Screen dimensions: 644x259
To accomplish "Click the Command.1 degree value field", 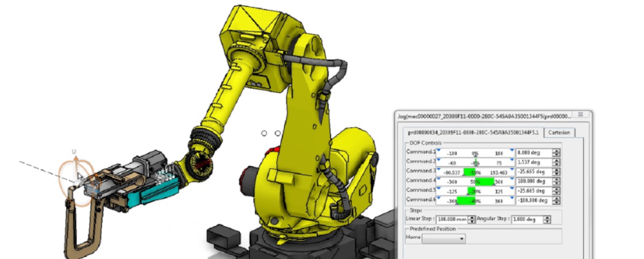I will coord(533,153).
